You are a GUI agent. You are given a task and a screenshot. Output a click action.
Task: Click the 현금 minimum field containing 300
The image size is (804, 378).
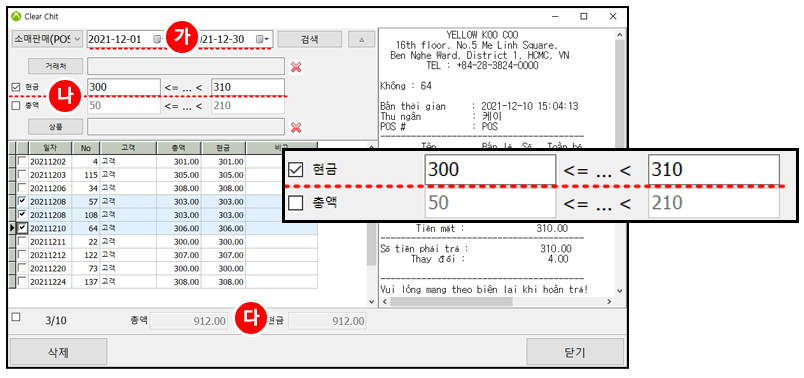coord(124,87)
